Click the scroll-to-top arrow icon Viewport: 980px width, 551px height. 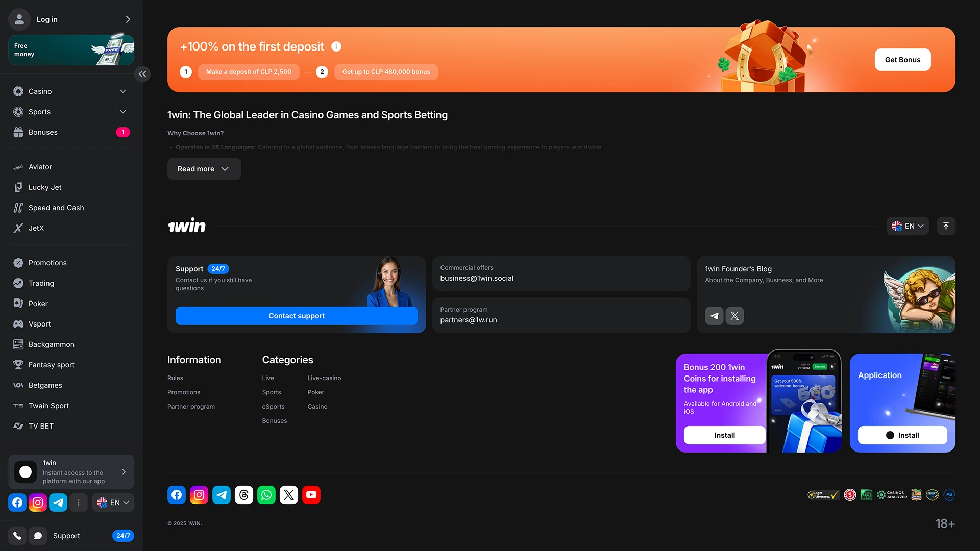click(946, 226)
